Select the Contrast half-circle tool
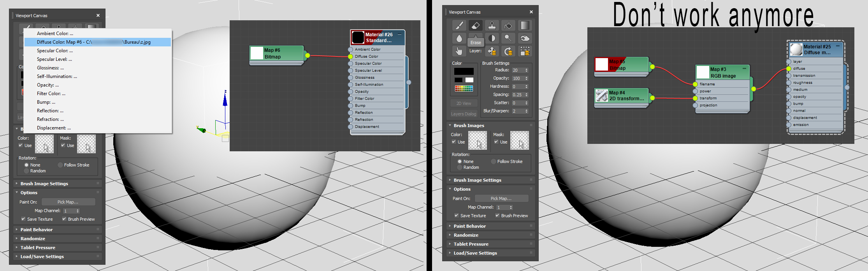This screenshot has height=271, width=868. click(x=492, y=38)
